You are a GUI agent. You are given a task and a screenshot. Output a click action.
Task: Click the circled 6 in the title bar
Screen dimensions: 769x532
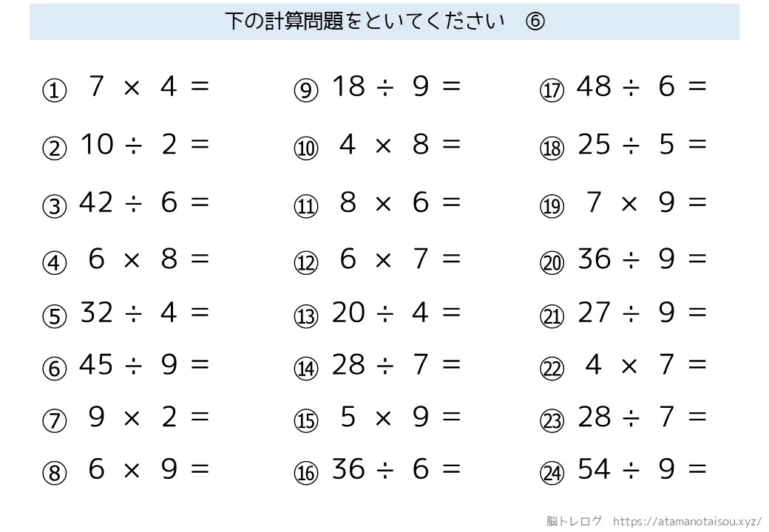click(x=535, y=21)
